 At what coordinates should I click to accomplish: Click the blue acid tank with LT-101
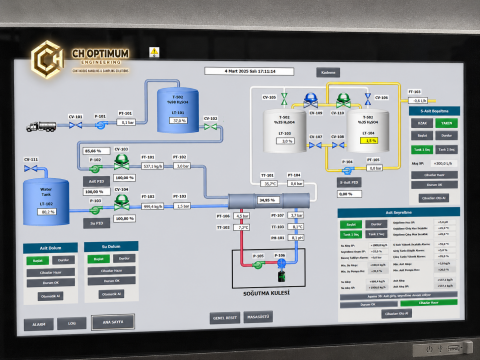pyautogui.click(x=178, y=110)
